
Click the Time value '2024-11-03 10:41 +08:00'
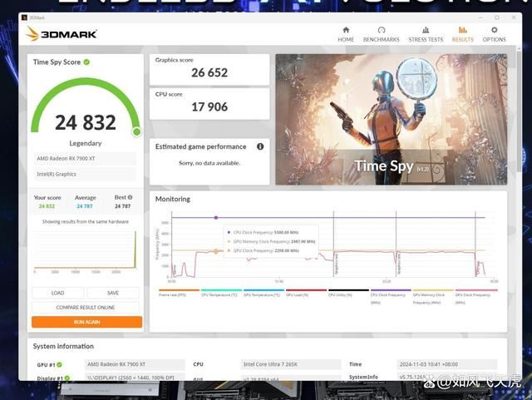pyautogui.click(x=447, y=364)
